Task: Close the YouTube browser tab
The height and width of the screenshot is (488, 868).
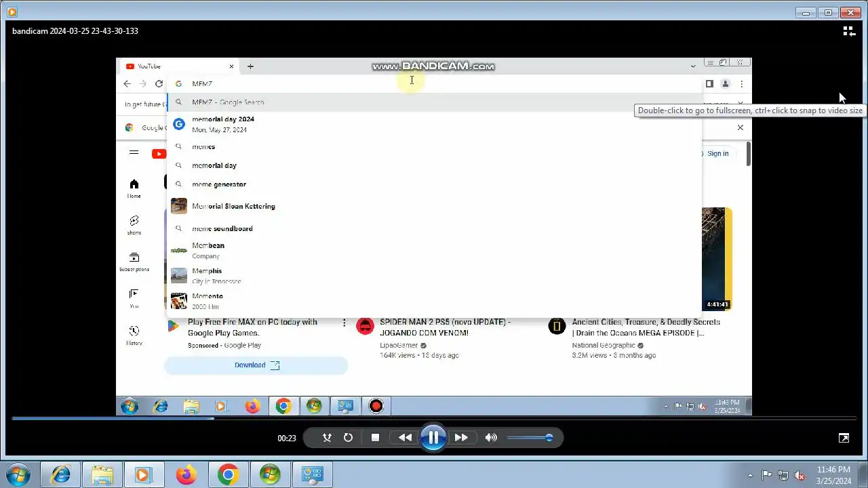Action: 231,66
